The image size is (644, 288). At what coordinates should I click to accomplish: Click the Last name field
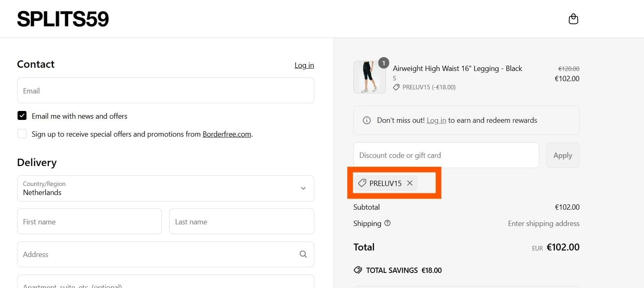click(242, 222)
